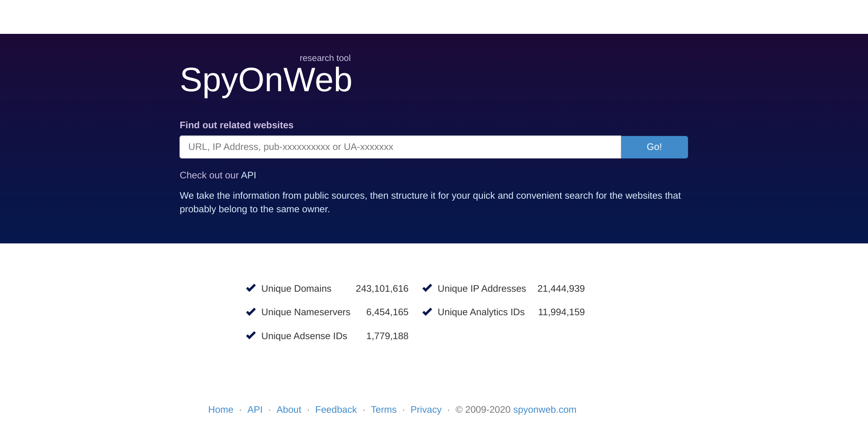Screen dimensions: 868x429
Task: Go to Home in the footer
Action: 221,410
